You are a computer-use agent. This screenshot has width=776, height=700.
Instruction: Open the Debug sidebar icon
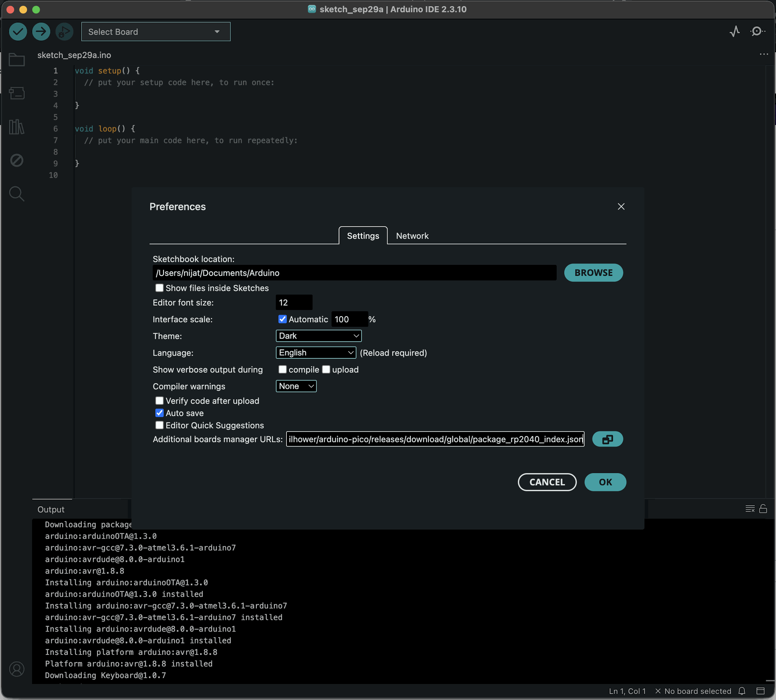click(x=17, y=160)
